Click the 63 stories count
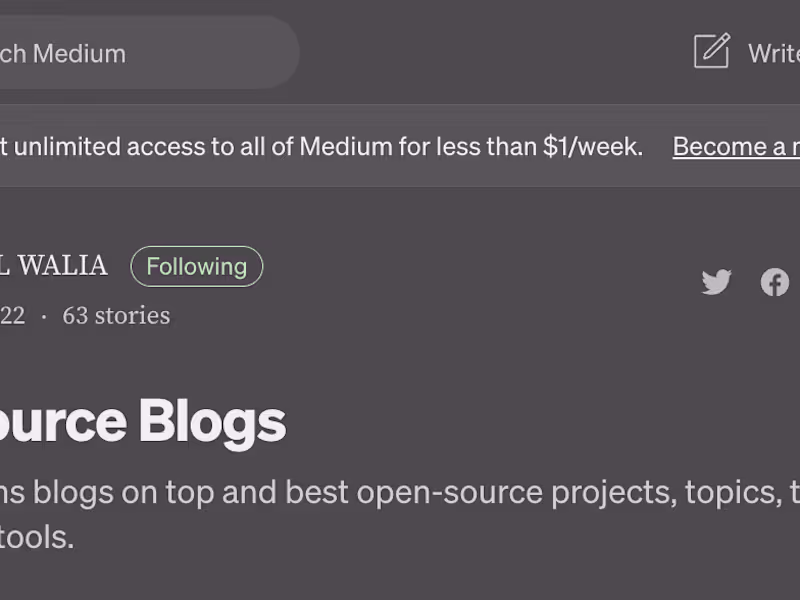The height and width of the screenshot is (600, 800). [x=115, y=315]
